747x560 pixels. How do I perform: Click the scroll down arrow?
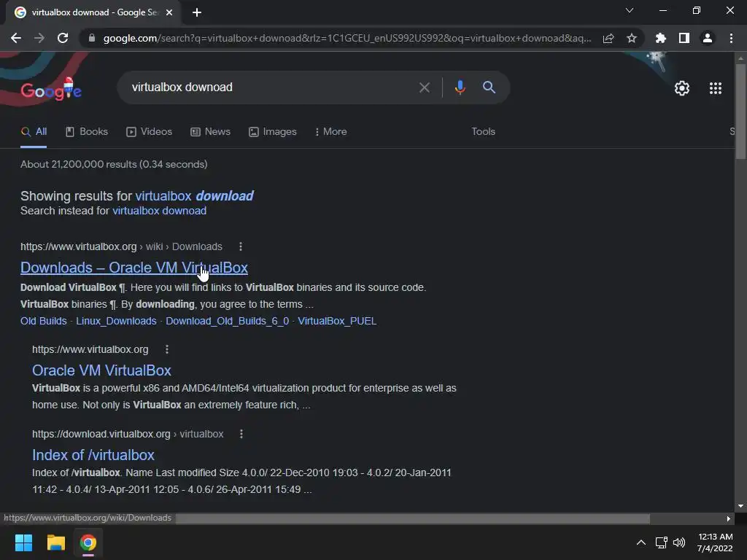coord(740,506)
